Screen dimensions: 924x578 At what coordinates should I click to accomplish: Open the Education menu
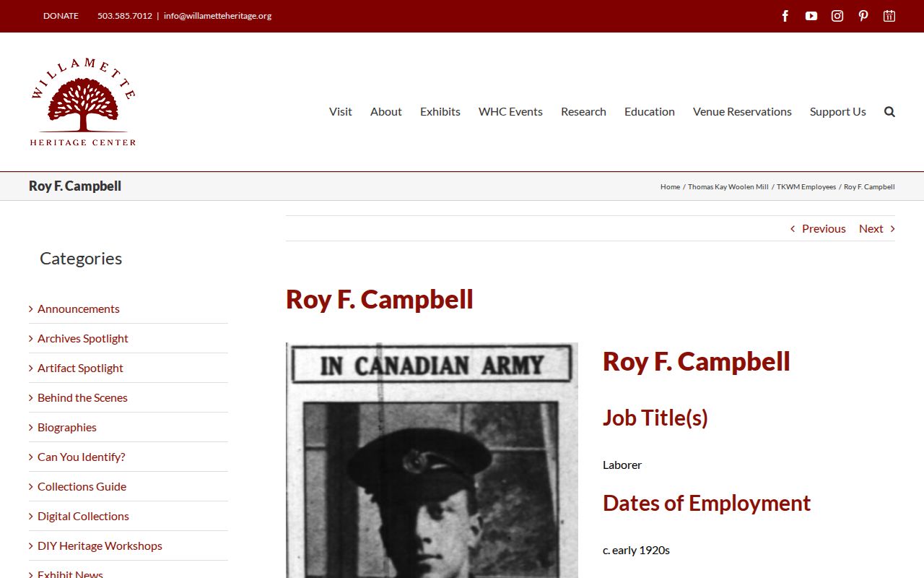point(650,111)
